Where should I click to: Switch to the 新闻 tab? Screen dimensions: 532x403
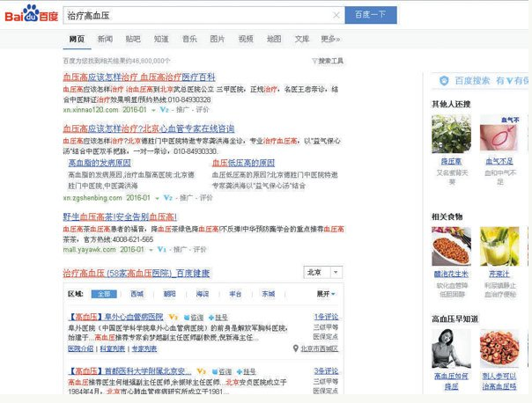[105, 39]
